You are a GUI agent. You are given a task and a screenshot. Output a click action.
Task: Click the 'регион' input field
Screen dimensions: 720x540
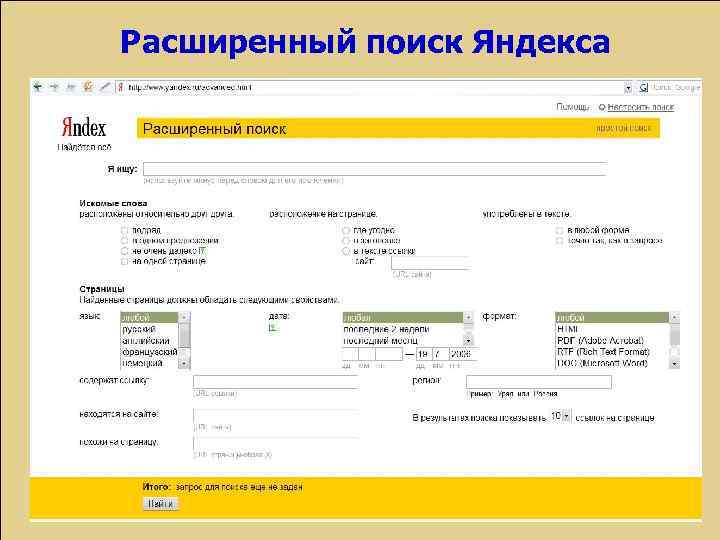coord(539,382)
